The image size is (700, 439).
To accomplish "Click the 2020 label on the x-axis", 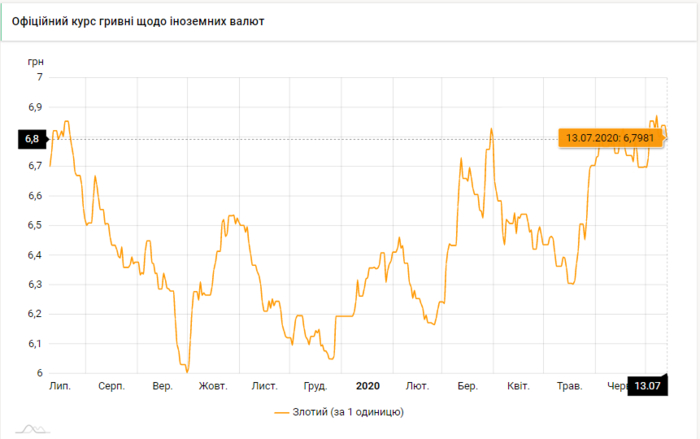I will (368, 385).
